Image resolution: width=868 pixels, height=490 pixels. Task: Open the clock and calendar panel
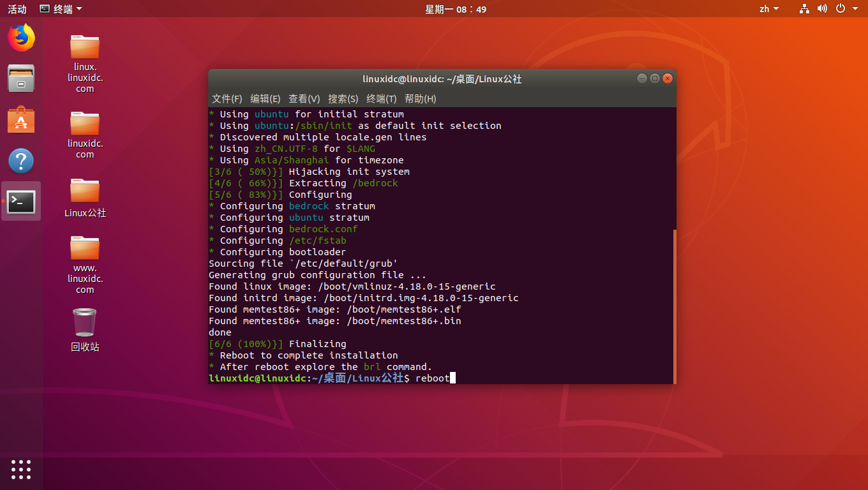pos(456,9)
